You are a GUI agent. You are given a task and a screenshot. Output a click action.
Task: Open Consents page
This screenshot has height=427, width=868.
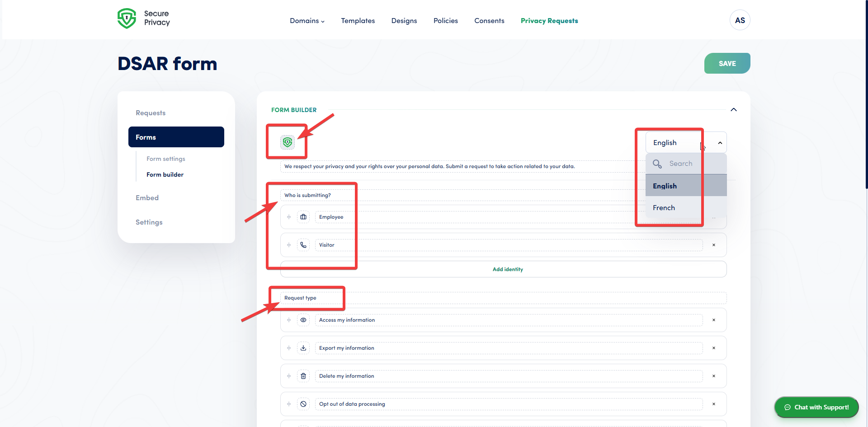click(489, 21)
